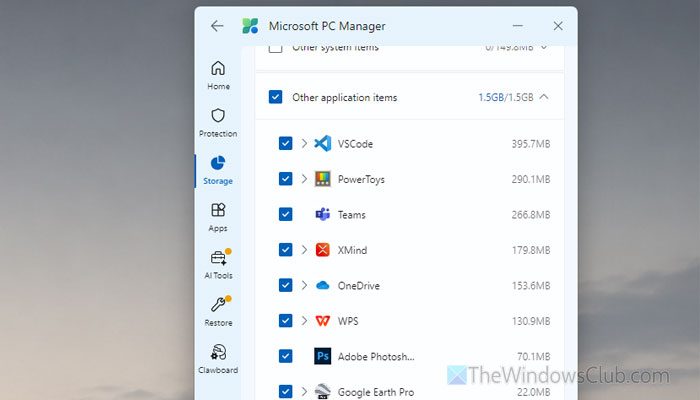This screenshot has width=700, height=400.
Task: Open the Home section in sidebar
Action: click(218, 75)
